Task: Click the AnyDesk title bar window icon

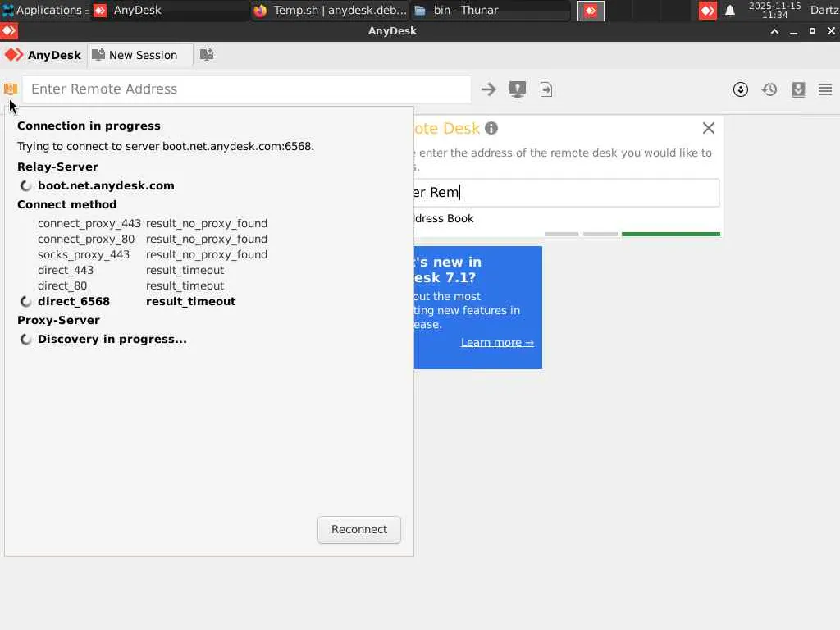Action: pyautogui.click(x=9, y=31)
